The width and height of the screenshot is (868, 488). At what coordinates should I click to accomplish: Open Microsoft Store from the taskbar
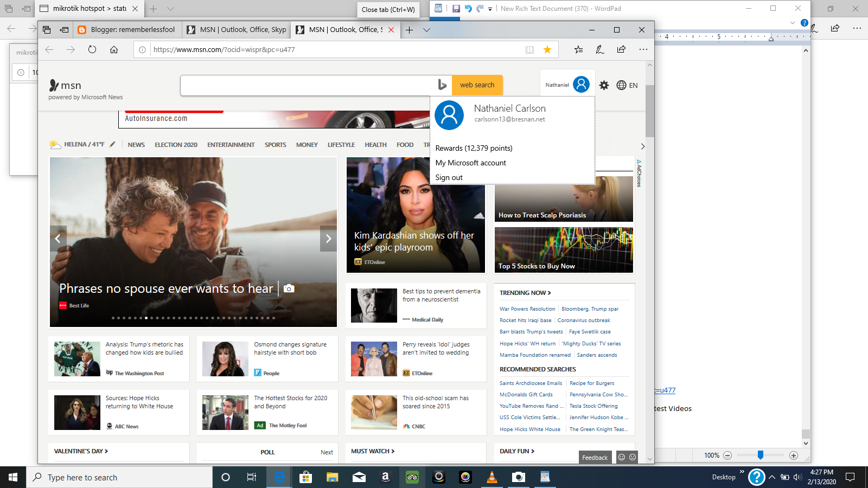click(306, 477)
